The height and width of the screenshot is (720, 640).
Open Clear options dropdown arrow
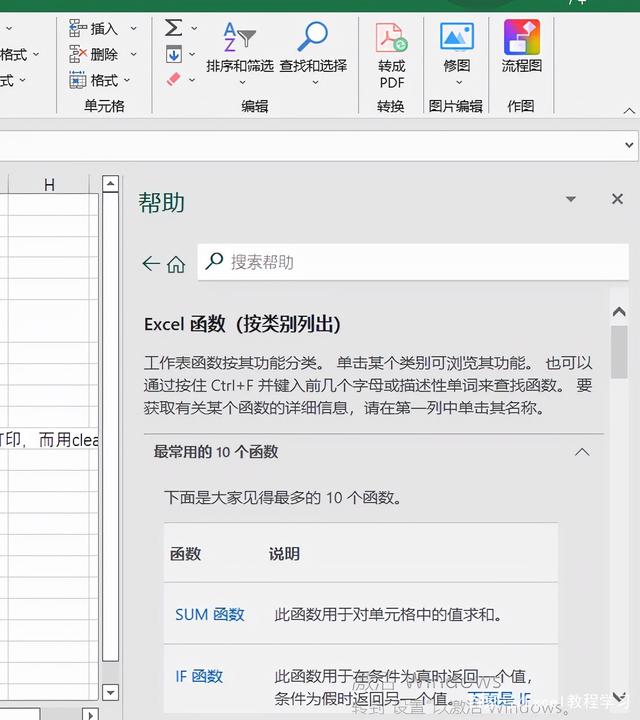pos(192,80)
